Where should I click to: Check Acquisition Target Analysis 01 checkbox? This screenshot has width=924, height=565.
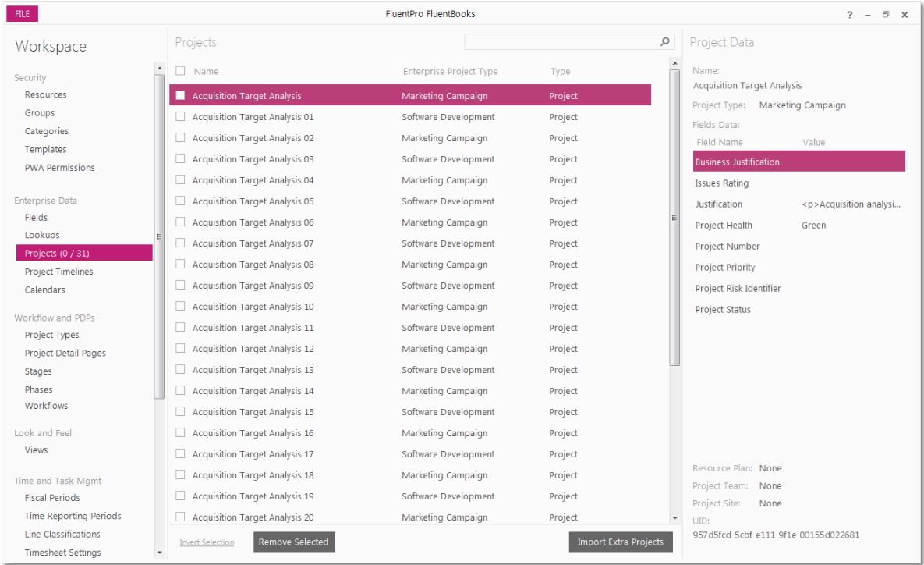tap(180, 117)
